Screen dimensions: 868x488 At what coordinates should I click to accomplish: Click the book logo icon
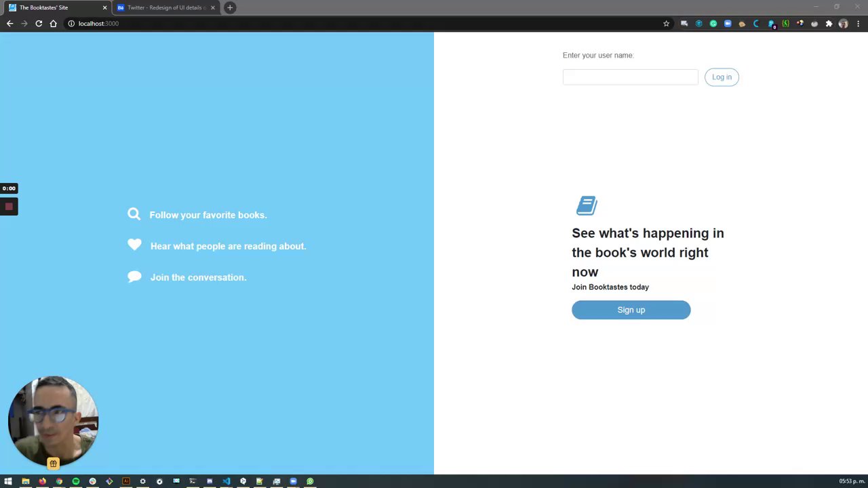pyautogui.click(x=587, y=205)
